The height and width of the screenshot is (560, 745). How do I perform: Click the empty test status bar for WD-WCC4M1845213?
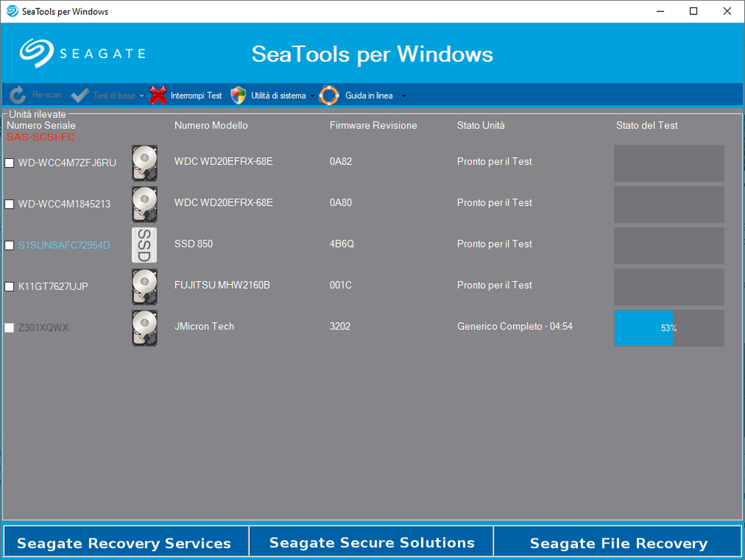pyautogui.click(x=669, y=204)
